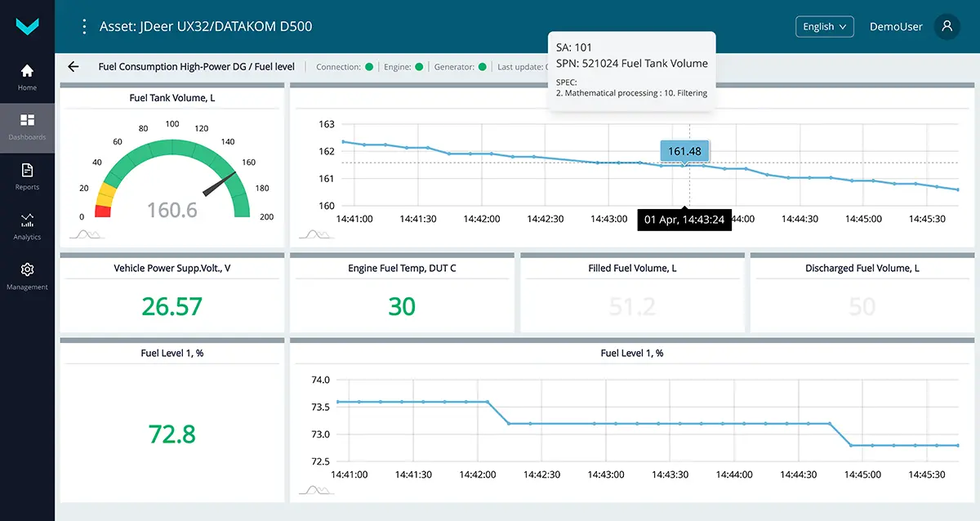Screen dimensions: 980x521
Task: Click distribution icon under Fuel Tank Volume chart
Action: [x=315, y=234]
